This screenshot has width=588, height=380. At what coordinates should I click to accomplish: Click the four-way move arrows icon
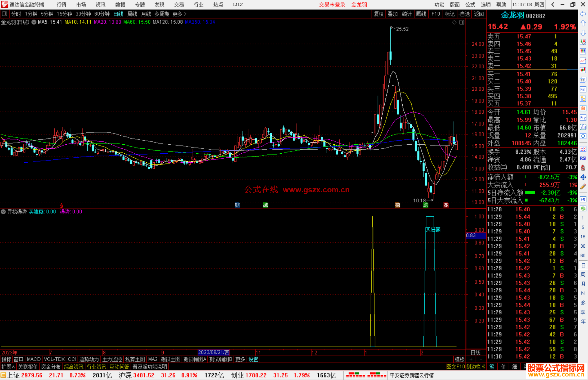click(x=583, y=177)
